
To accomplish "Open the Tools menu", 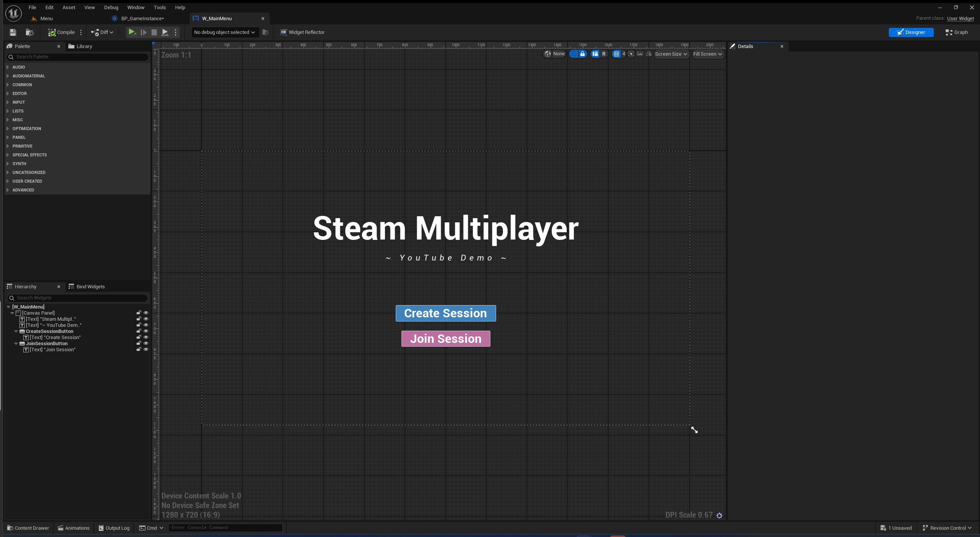I will 160,7.
